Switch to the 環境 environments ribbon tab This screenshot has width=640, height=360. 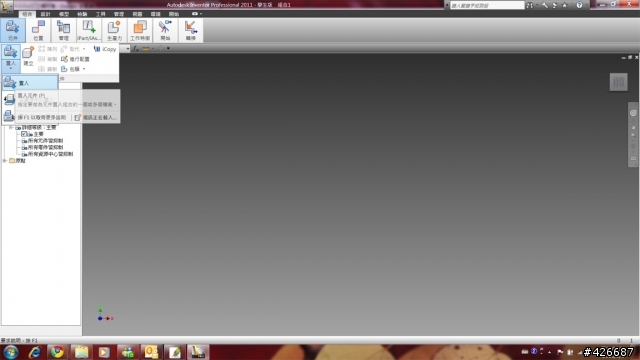[156, 14]
